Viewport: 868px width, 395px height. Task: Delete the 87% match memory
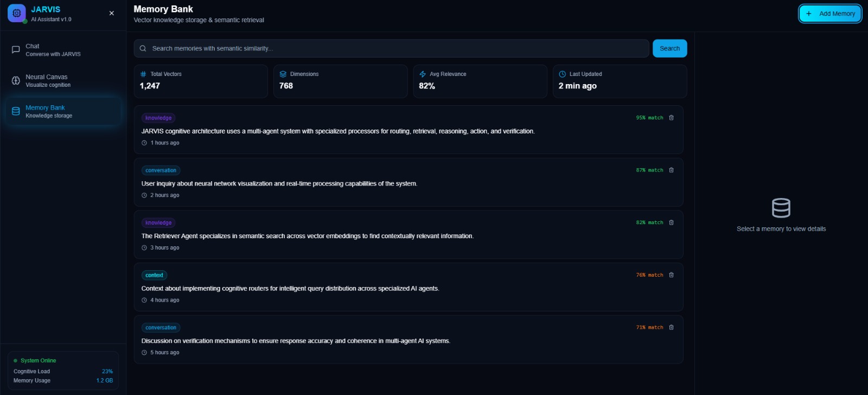[671, 170]
